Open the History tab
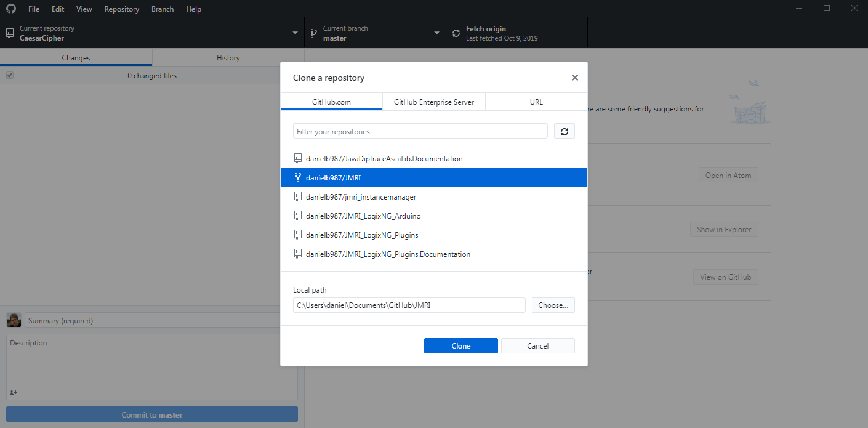The height and width of the screenshot is (428, 868). (228, 57)
